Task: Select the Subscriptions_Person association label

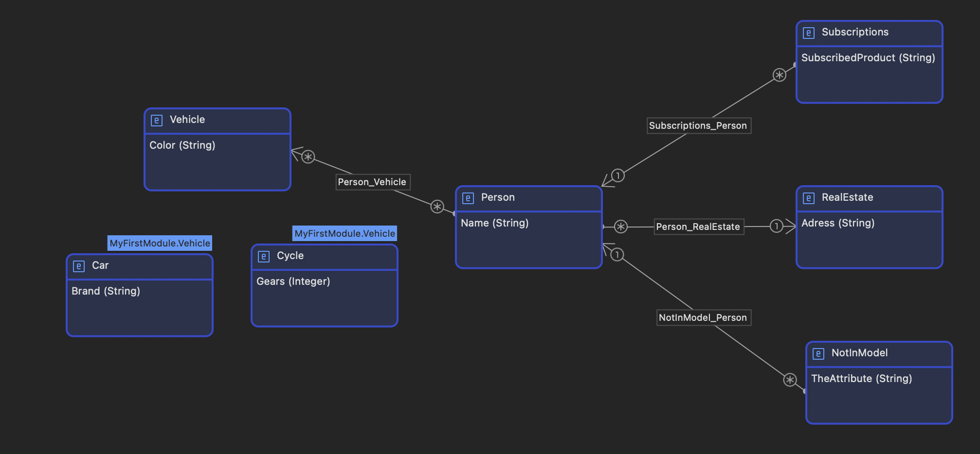Action: coord(698,125)
